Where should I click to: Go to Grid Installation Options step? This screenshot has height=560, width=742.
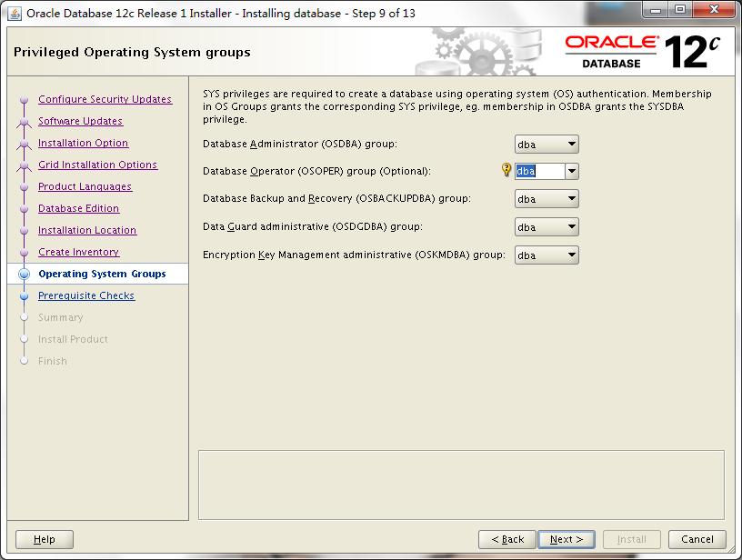[98, 165]
